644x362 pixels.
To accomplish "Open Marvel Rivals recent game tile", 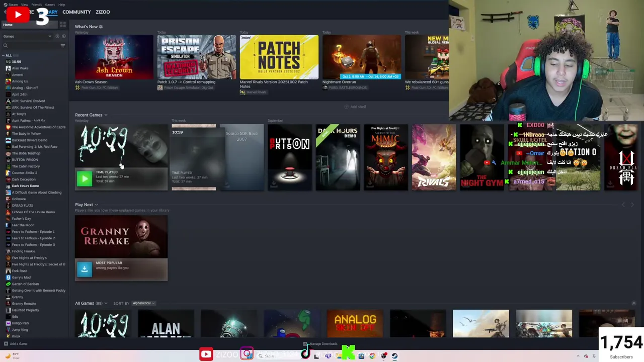I will point(434,157).
